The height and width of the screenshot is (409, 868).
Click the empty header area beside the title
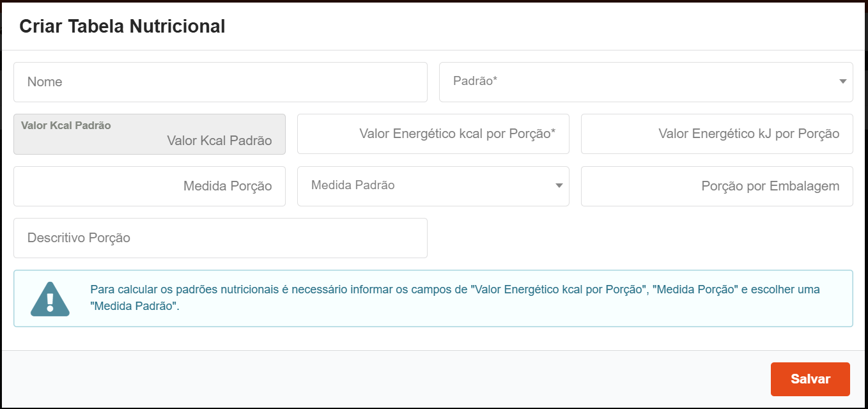[x=543, y=26]
